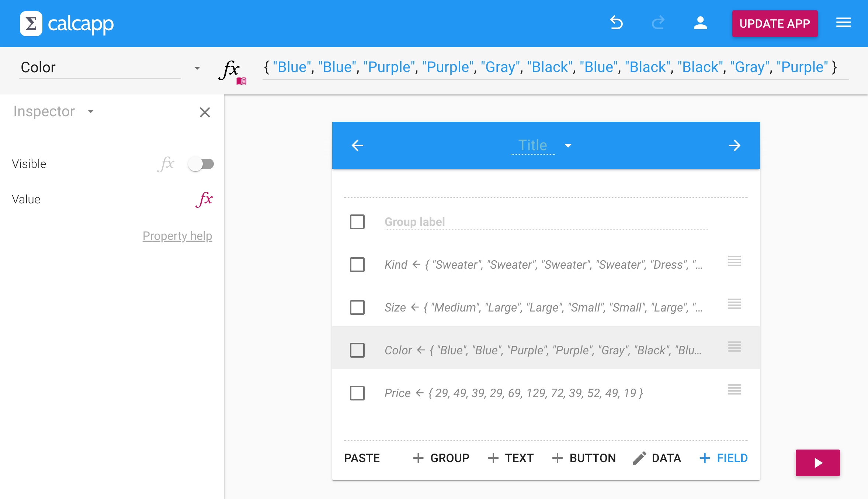The width and height of the screenshot is (868, 499).
Task: Preview the app with play button
Action: [817, 463]
